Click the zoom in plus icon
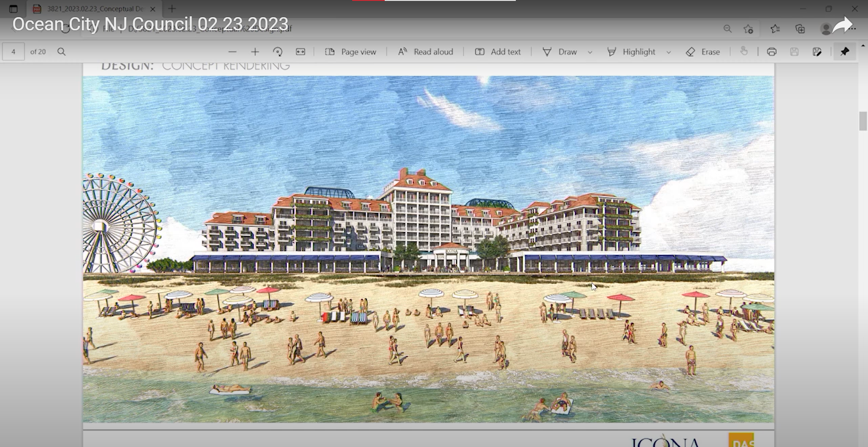The height and width of the screenshot is (447, 868). click(x=255, y=52)
